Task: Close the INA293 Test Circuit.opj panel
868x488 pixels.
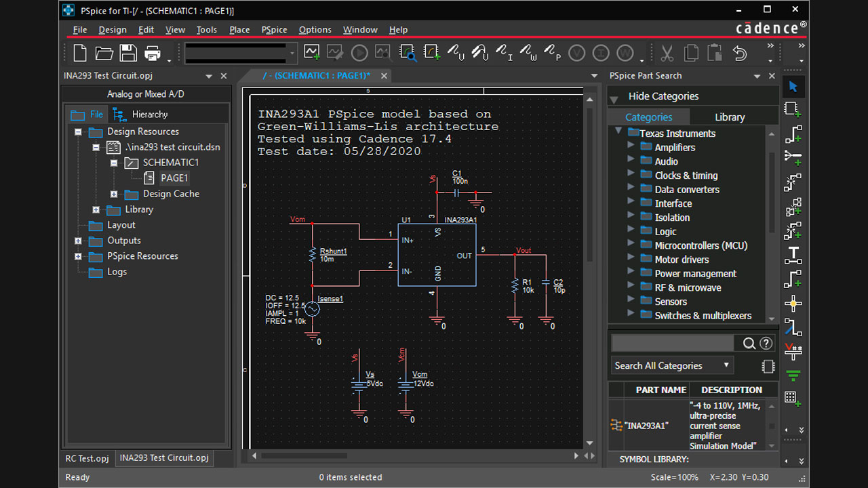Action: pos(224,76)
